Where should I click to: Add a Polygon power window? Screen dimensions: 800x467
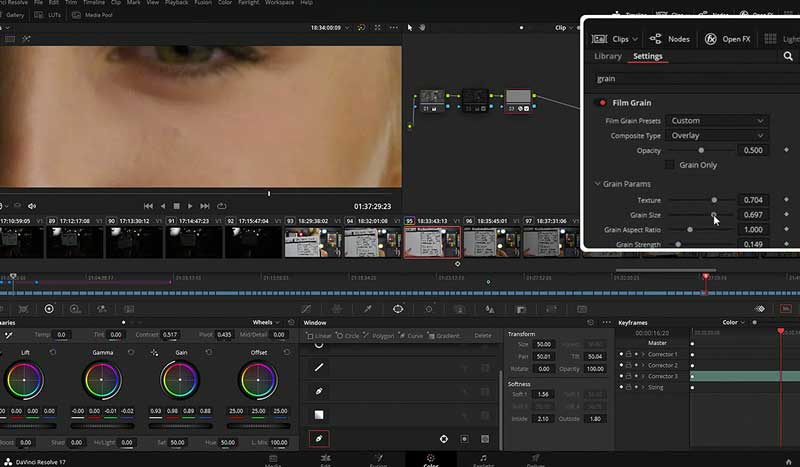[x=379, y=335]
